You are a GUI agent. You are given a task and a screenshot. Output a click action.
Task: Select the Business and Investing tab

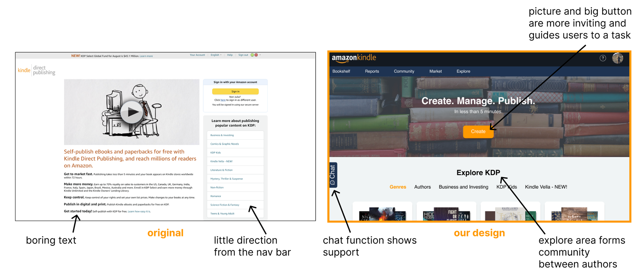coord(464,187)
